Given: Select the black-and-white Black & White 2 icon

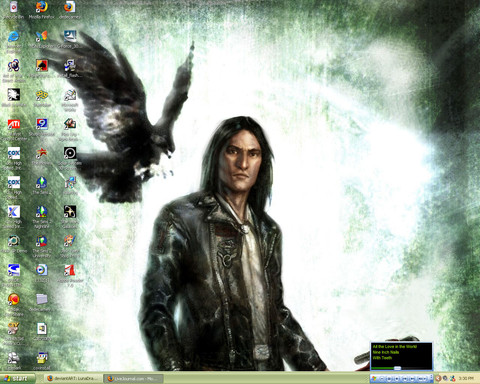Looking at the screenshot, I should pyautogui.click(x=14, y=95).
